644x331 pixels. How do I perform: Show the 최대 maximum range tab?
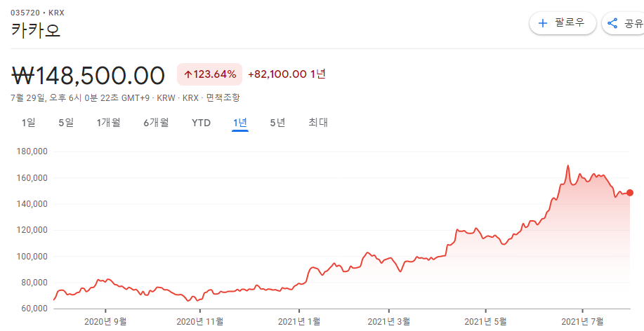(x=318, y=123)
